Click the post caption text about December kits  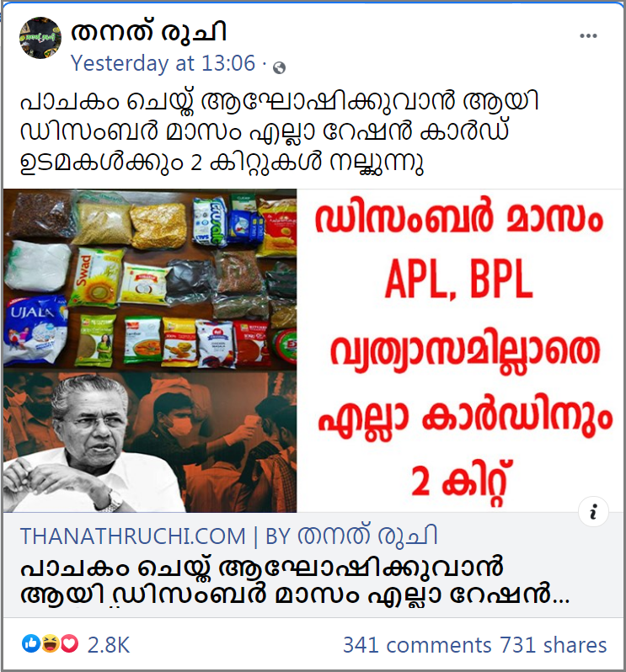[x=279, y=132]
